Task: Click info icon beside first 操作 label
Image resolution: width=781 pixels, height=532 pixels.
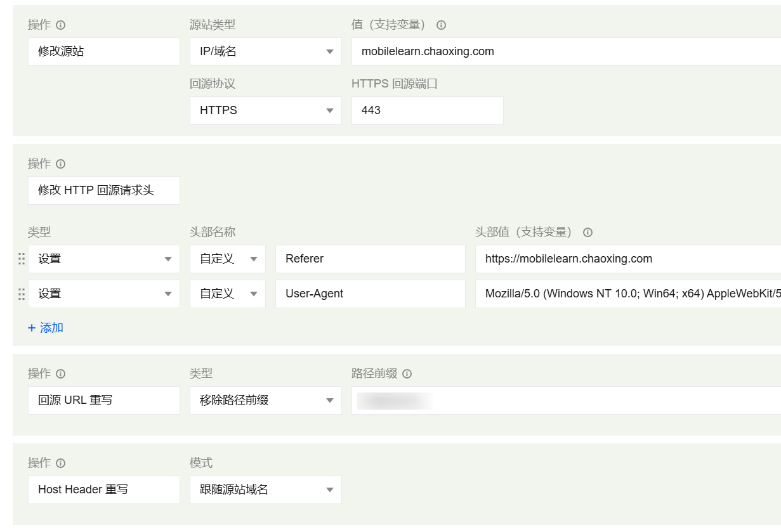Action: click(61, 25)
